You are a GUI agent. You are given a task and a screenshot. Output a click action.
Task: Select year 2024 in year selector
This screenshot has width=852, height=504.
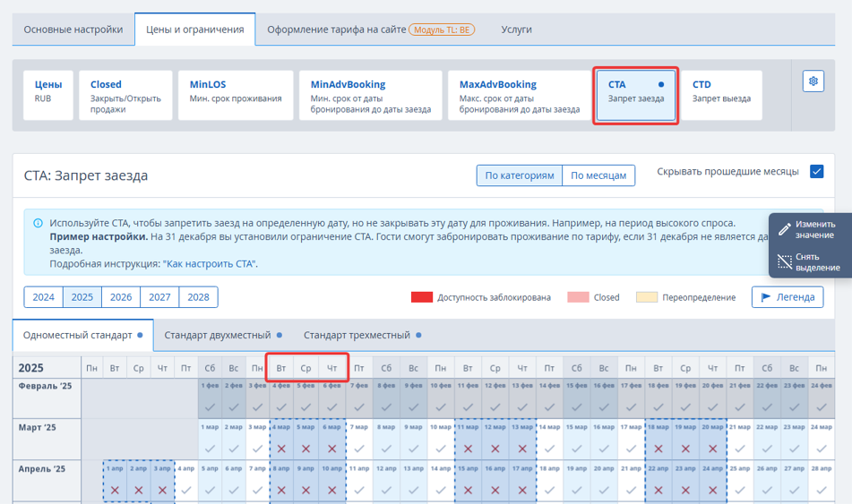click(x=44, y=297)
